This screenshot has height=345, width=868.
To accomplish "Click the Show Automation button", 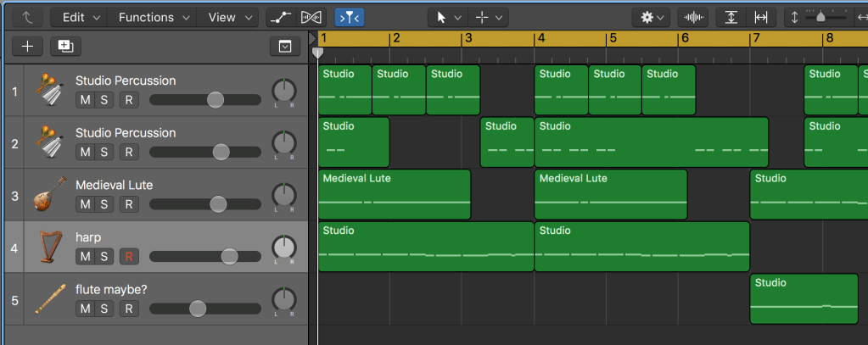I will pyautogui.click(x=278, y=17).
